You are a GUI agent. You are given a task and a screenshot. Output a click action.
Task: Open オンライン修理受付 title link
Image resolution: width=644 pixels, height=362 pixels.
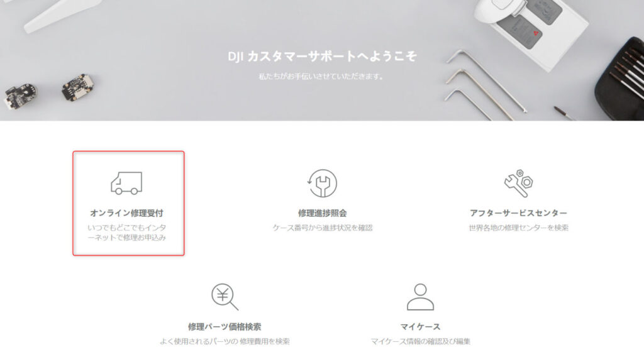click(126, 213)
